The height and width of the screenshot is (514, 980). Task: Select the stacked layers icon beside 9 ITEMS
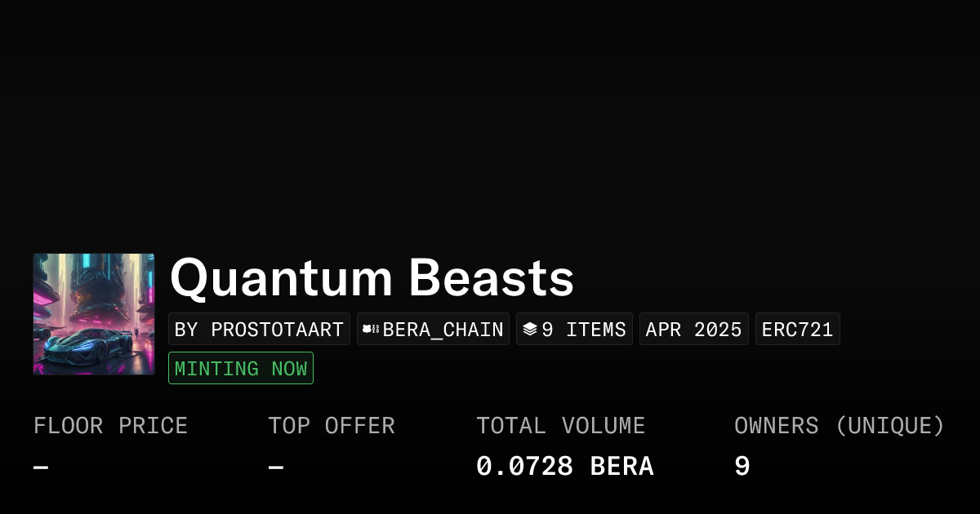click(x=528, y=329)
